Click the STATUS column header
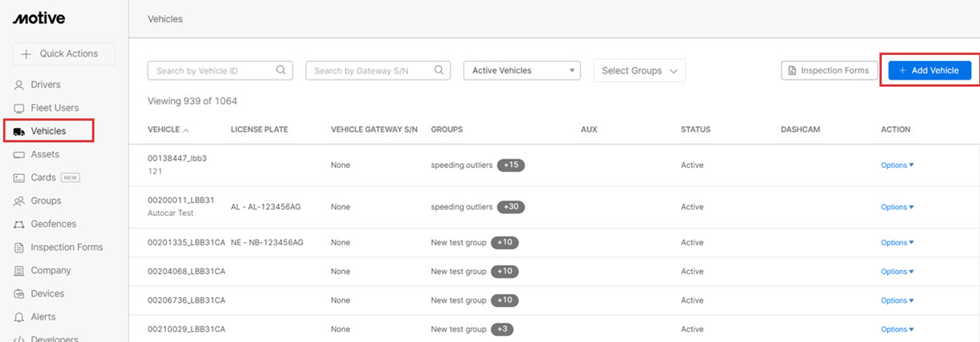The width and height of the screenshot is (980, 342). pyautogui.click(x=695, y=130)
